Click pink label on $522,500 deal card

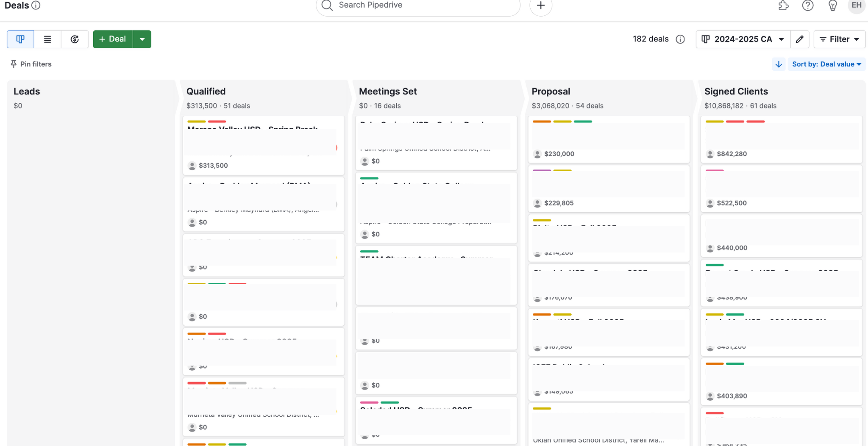(715, 170)
